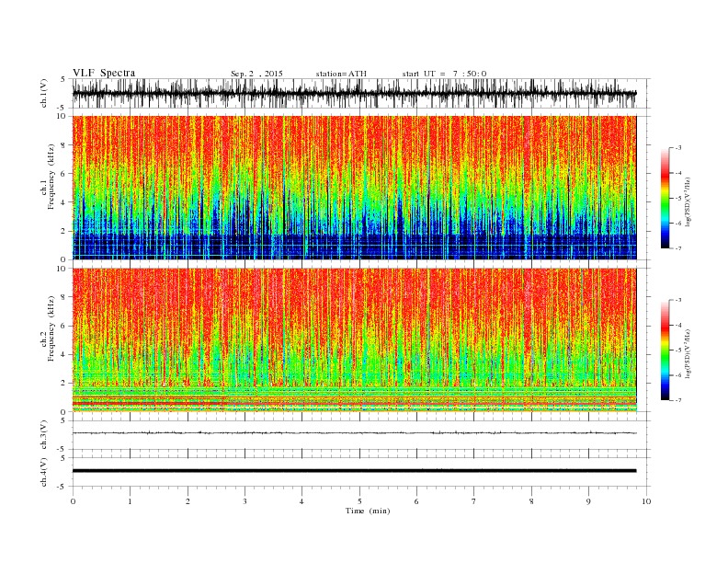The height and width of the screenshot is (563, 728).
Task: Click the "-5" volt tick on the ch.4 axis
Action: click(63, 487)
